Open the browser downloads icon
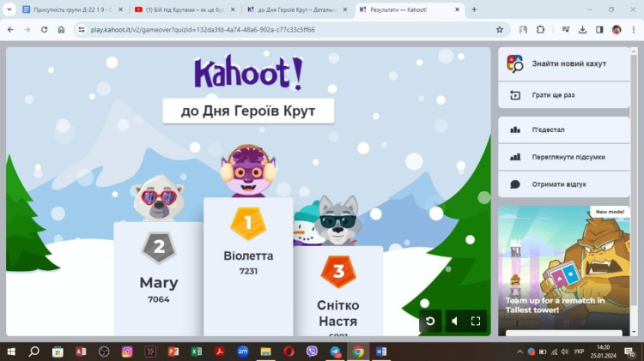The height and width of the screenshot is (361, 644). point(581,29)
